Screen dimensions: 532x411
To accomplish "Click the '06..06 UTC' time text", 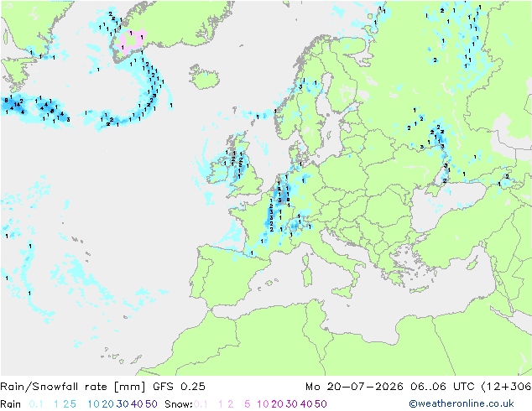I will (x=442, y=386).
